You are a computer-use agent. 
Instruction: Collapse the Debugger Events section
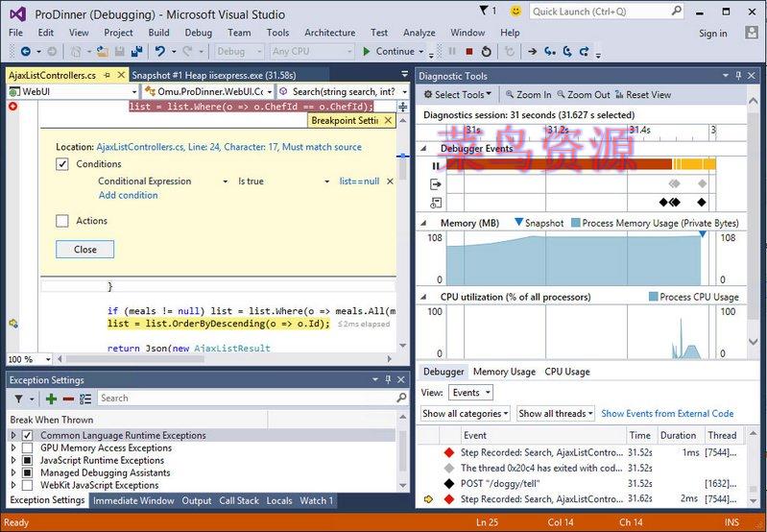423,148
